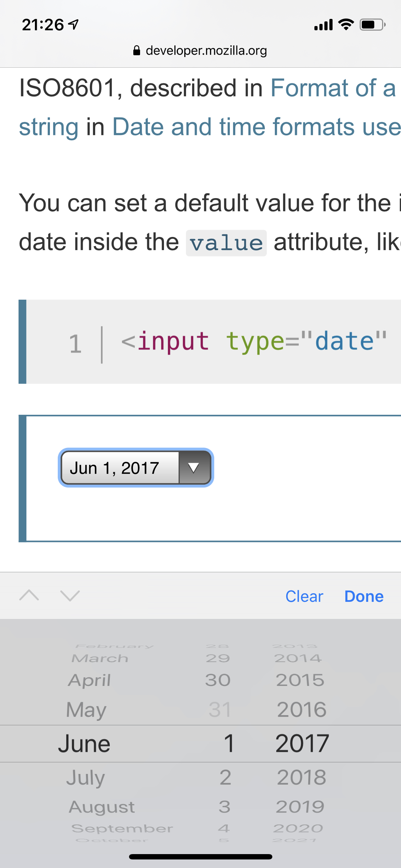Tap the Wi-Fi status icon
Screen dimensions: 401x868
point(346,25)
